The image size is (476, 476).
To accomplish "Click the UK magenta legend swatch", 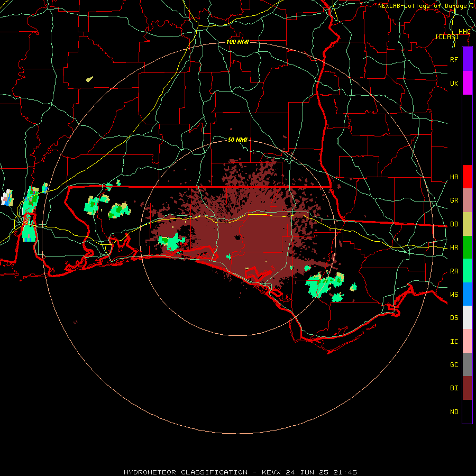I will [x=467, y=83].
